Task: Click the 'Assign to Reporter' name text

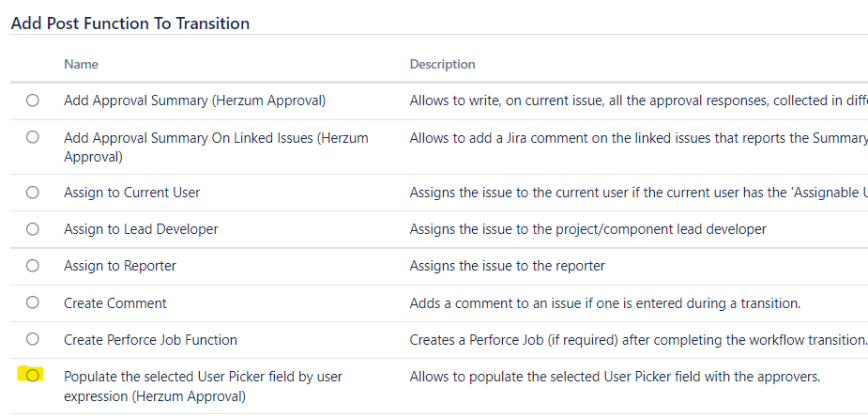Action: pos(120,266)
